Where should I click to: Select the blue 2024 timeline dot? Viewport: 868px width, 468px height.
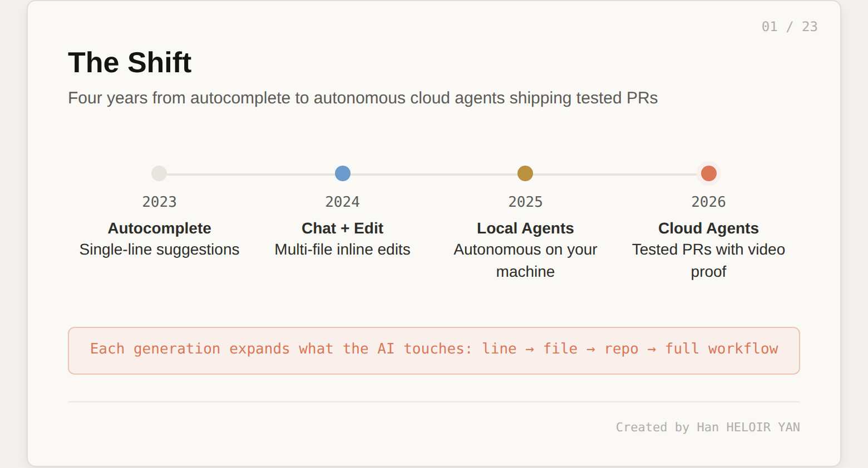343,173
